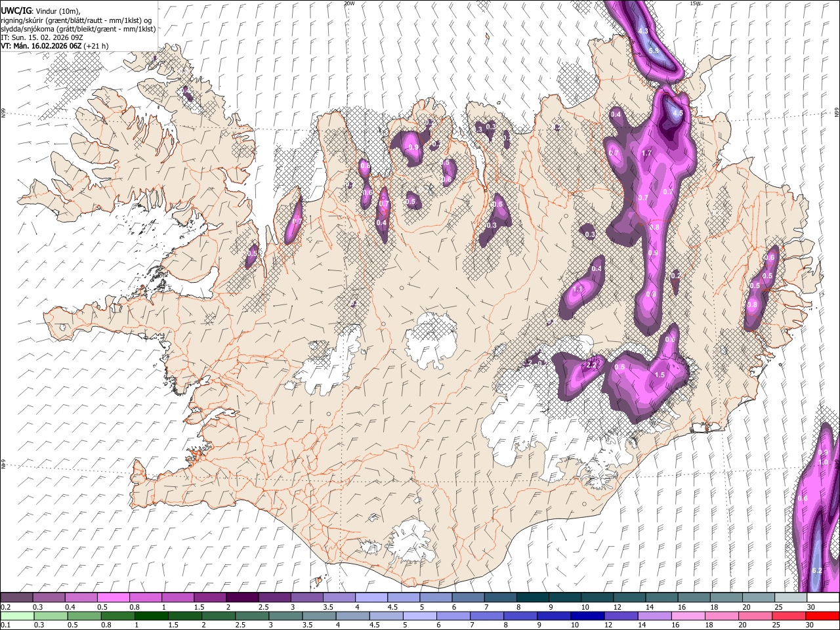This screenshot has width=840, height=630.
Task: Pick the pale grey snow swatch at 25
Action: click(x=790, y=598)
